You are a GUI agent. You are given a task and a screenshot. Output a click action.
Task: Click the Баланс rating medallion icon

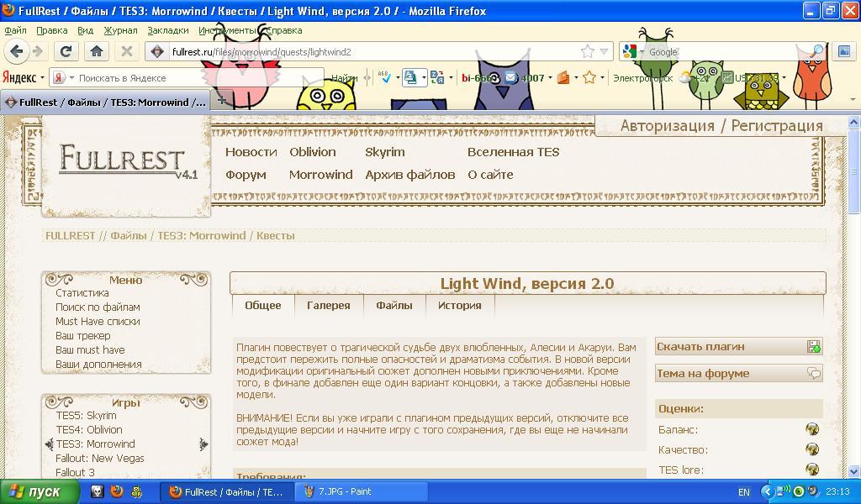812,429
